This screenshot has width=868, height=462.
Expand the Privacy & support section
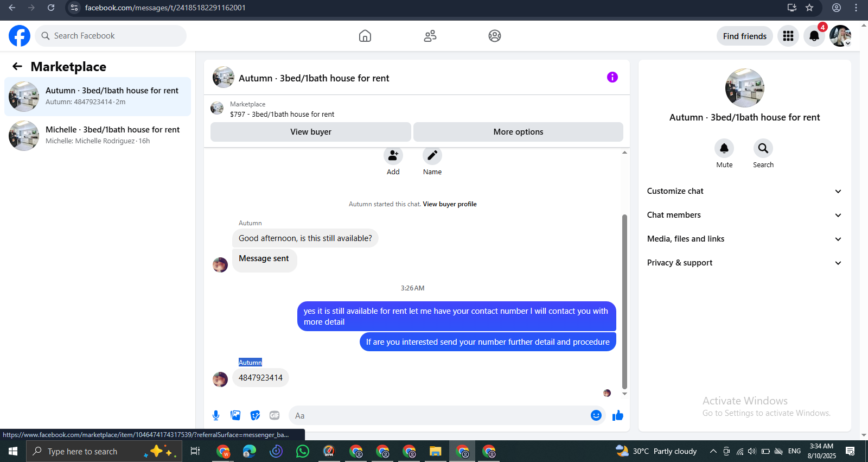(744, 263)
